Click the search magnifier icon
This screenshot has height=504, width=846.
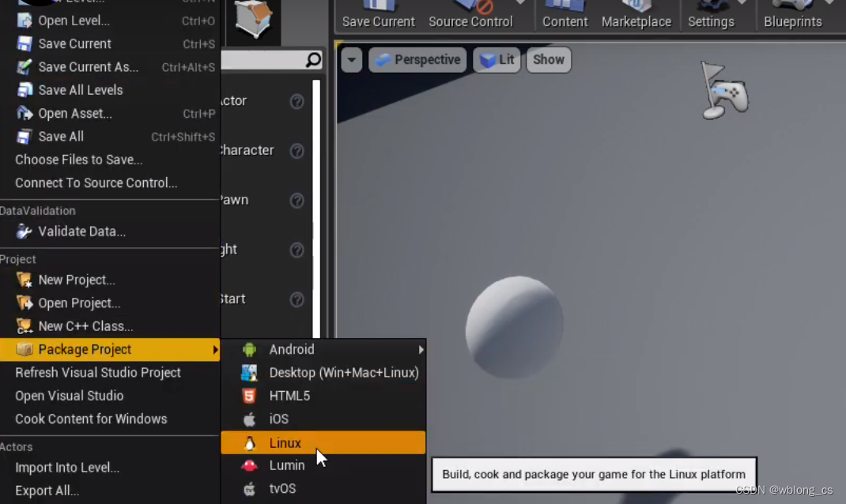click(x=313, y=60)
